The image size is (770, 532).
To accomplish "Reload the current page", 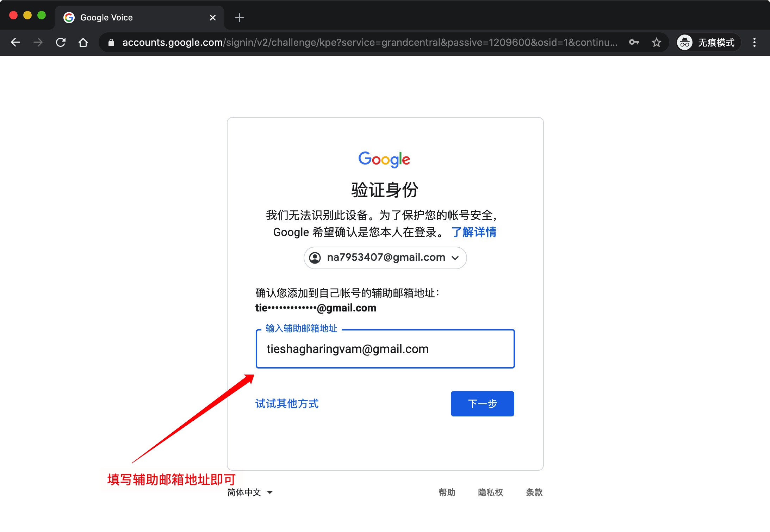I will coord(61,43).
